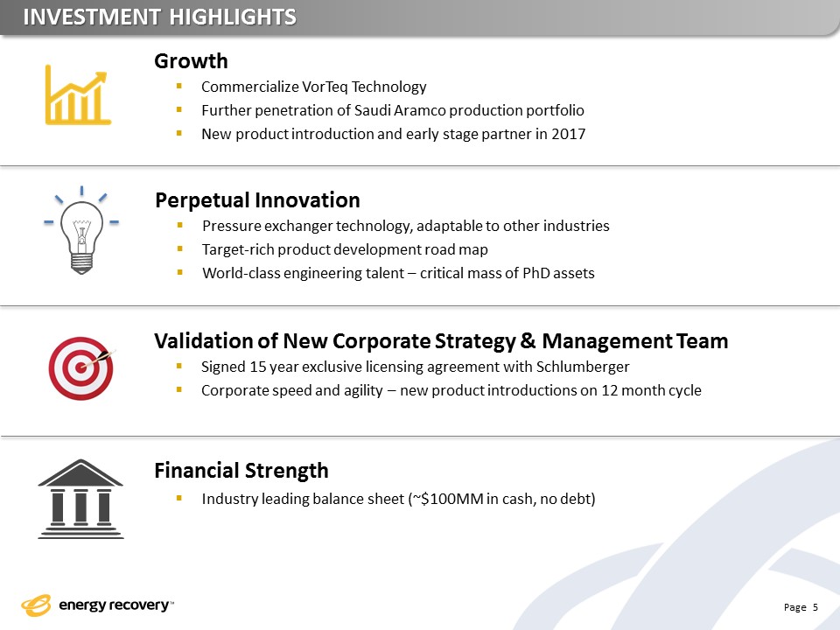Viewport: 840px width, 630px height.
Task: Select the Growth heading
Action: [x=191, y=61]
